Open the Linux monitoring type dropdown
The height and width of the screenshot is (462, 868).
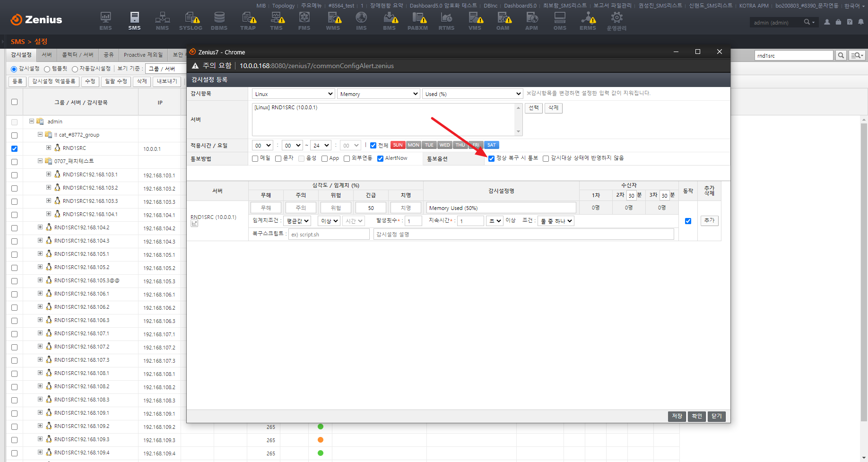click(293, 94)
